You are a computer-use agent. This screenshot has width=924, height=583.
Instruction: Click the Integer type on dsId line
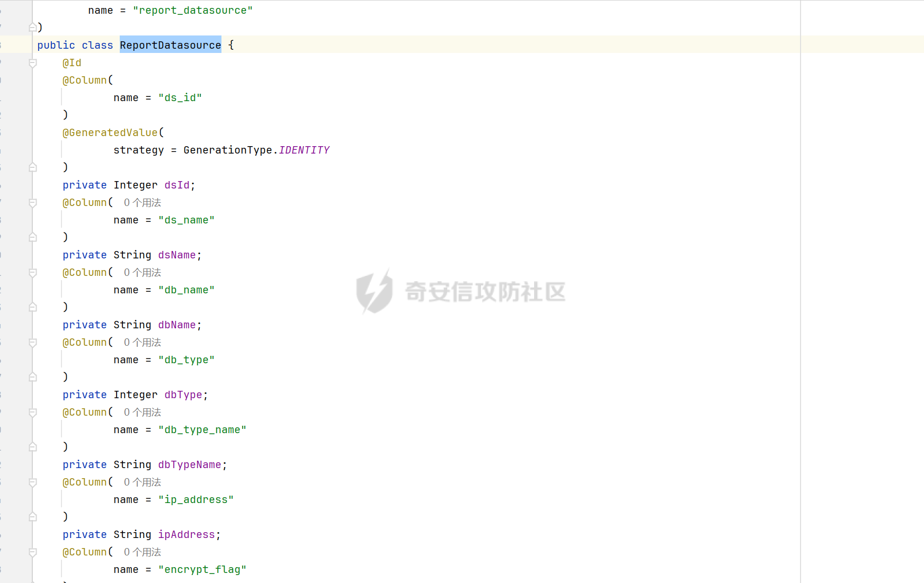coord(136,185)
